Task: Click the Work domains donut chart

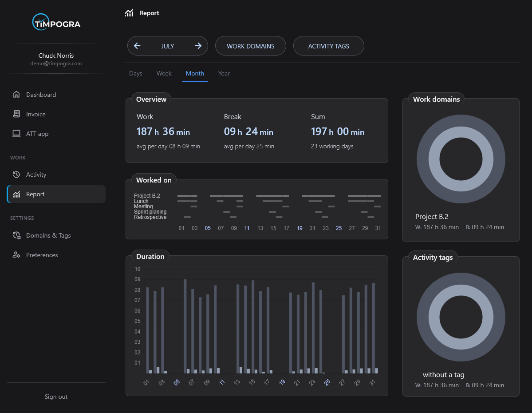Action: coord(461,159)
